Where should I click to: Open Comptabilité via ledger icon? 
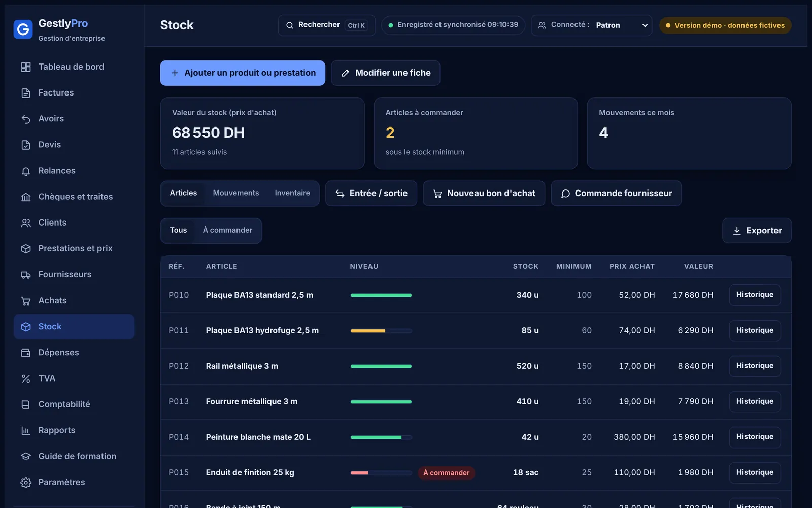coord(26,404)
